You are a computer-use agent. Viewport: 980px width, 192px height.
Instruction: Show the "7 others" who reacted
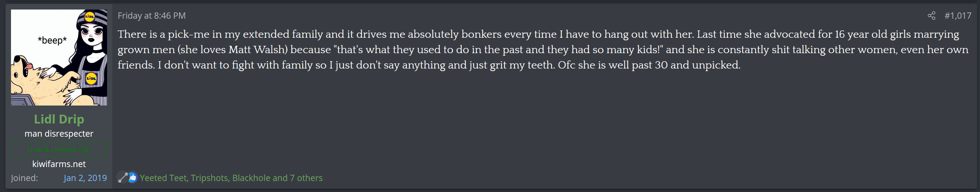click(306, 178)
